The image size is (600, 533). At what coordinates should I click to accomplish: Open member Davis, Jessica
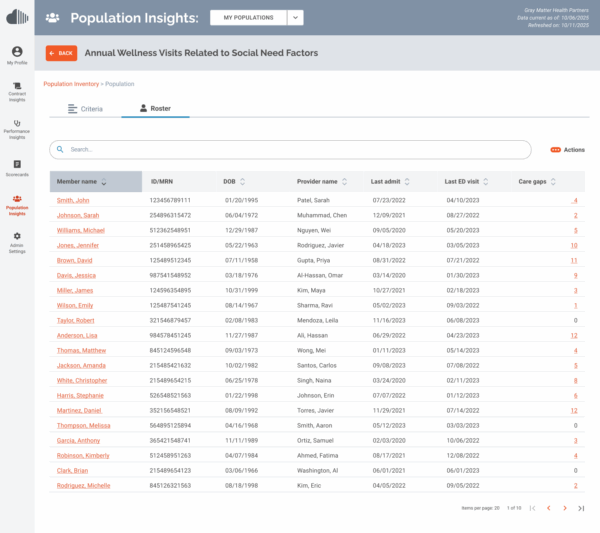[76, 275]
